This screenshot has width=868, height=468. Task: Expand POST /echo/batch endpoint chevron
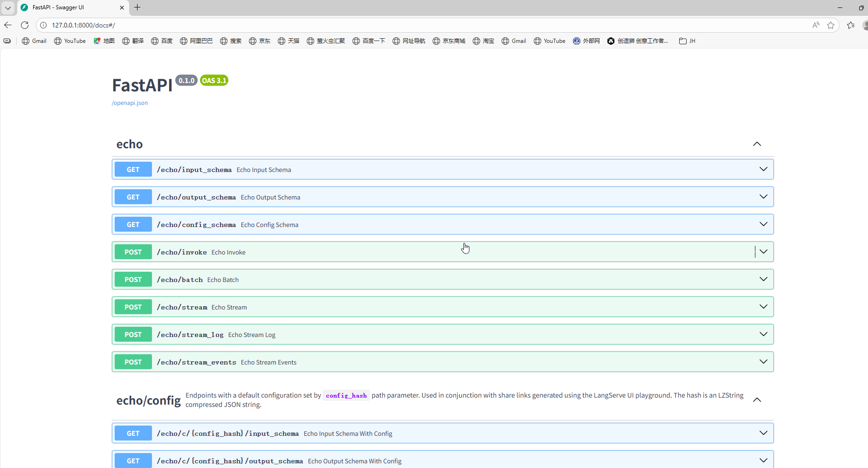tap(764, 279)
